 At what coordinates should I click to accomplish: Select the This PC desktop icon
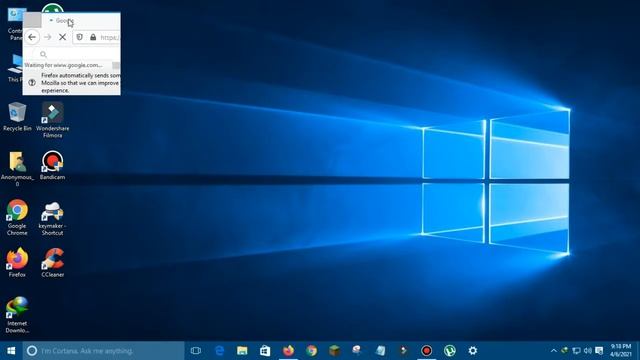[x=15, y=68]
